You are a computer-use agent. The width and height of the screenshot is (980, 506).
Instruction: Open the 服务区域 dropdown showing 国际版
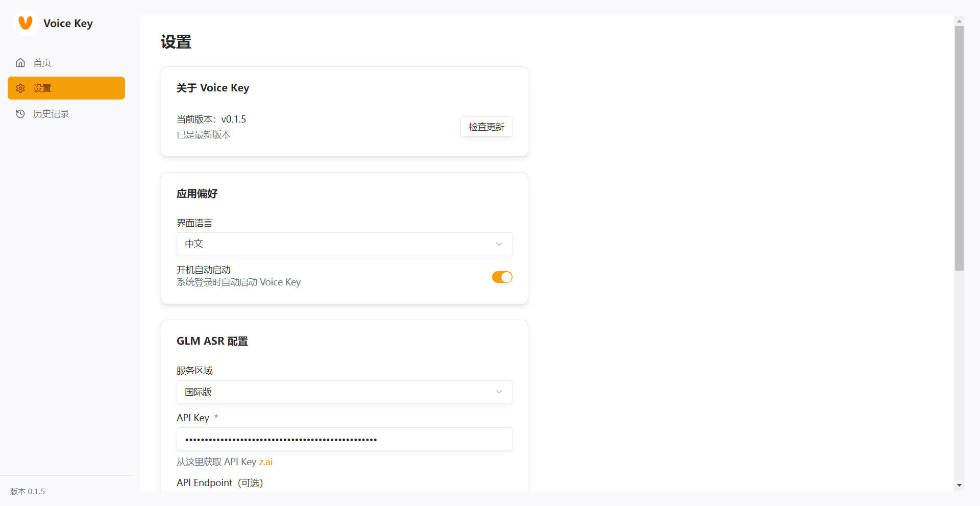coord(345,392)
